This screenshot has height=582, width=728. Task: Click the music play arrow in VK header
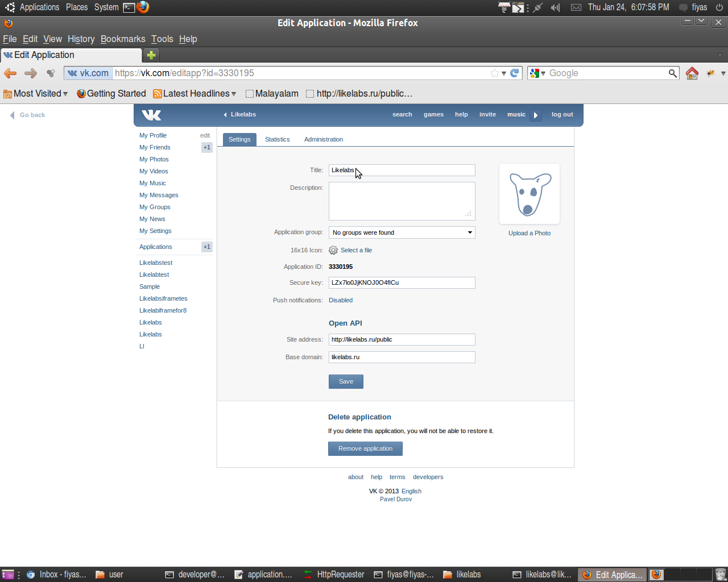coord(535,115)
